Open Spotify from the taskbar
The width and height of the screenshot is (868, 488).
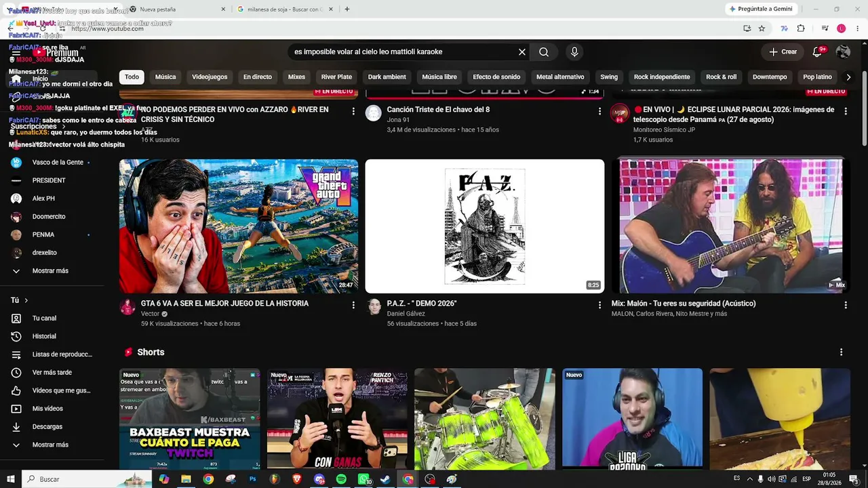(x=341, y=479)
